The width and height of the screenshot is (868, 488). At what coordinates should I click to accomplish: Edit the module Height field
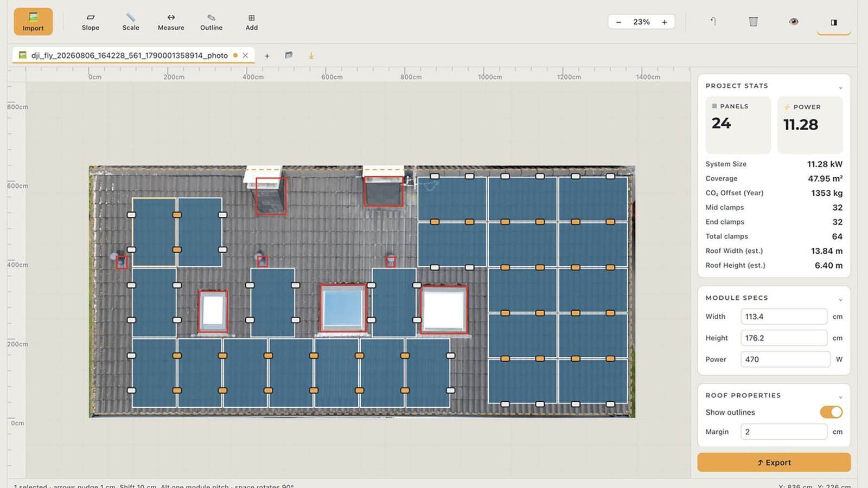[783, 338]
